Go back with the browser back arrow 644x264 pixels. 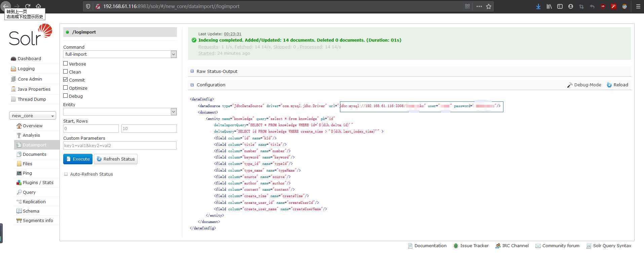coord(6,6)
